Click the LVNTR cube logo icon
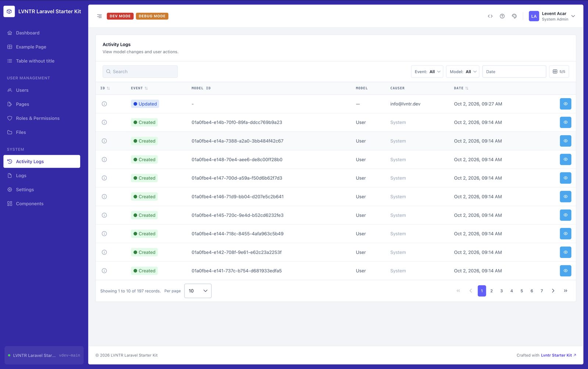The height and width of the screenshot is (369, 588). point(9,11)
